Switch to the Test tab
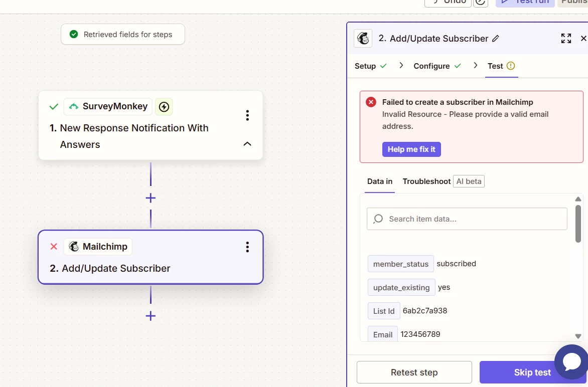This screenshot has height=387, width=588. point(501,66)
